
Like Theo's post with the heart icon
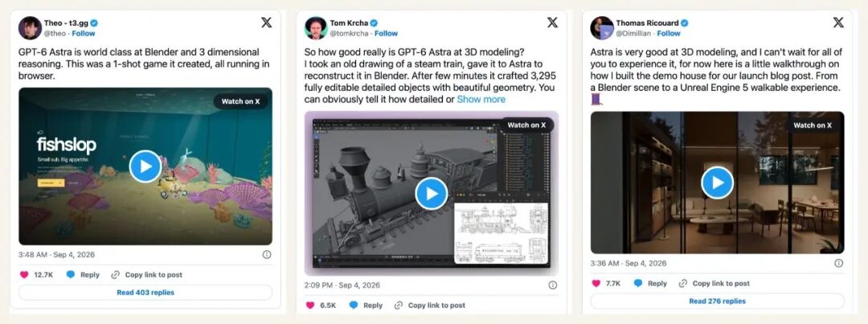point(24,275)
